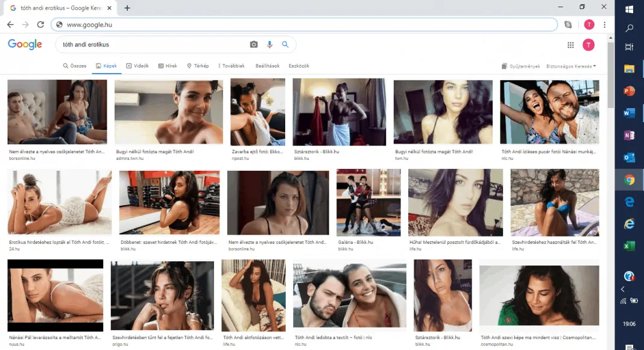Click the Skype extension icon in the toolbar
The image size is (644, 350).
568,25
